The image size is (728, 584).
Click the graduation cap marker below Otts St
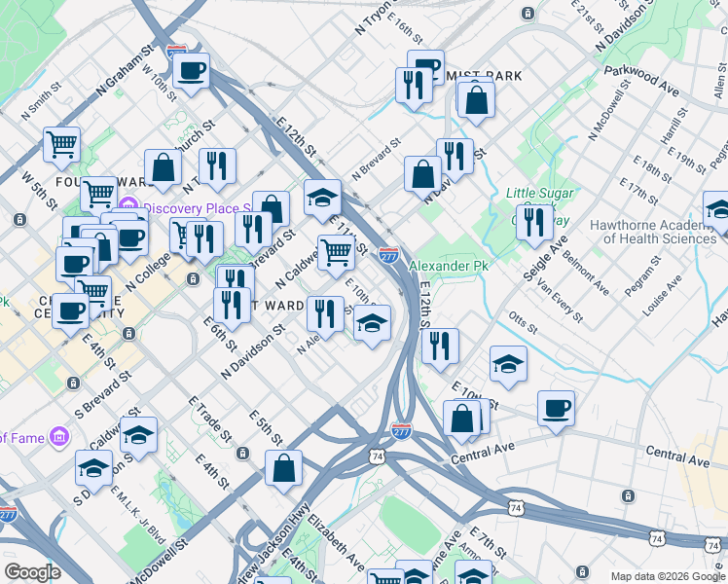click(508, 365)
